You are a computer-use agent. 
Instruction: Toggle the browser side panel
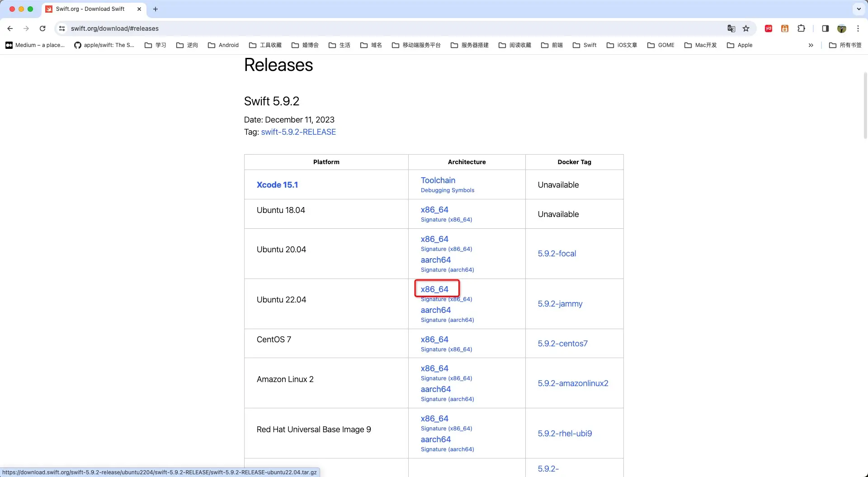(x=825, y=28)
